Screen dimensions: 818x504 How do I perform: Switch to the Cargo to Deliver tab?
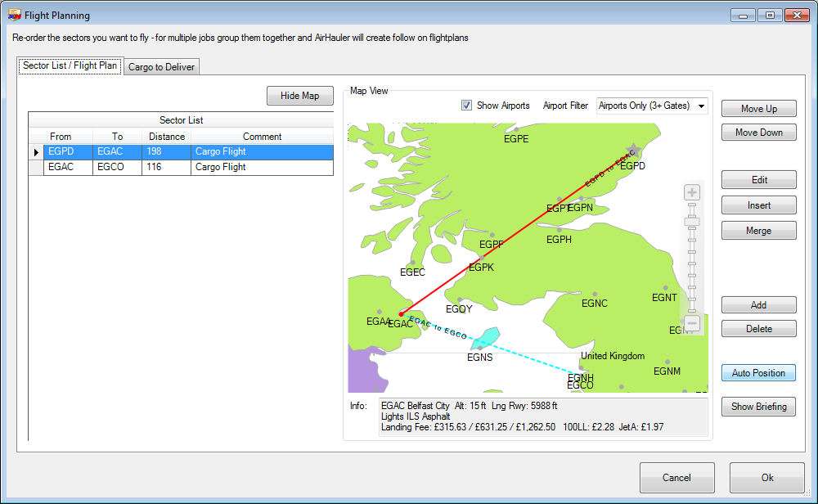pos(161,67)
